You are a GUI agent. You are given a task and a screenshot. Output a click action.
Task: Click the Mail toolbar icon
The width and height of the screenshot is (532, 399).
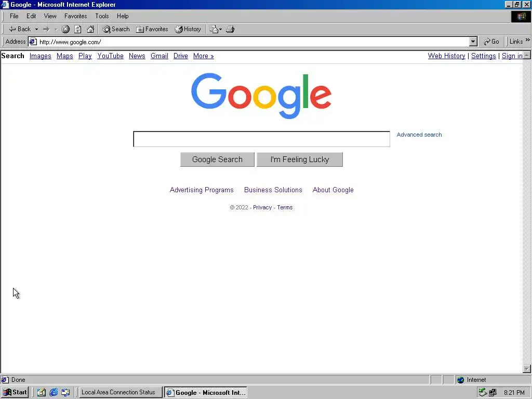tap(214, 29)
